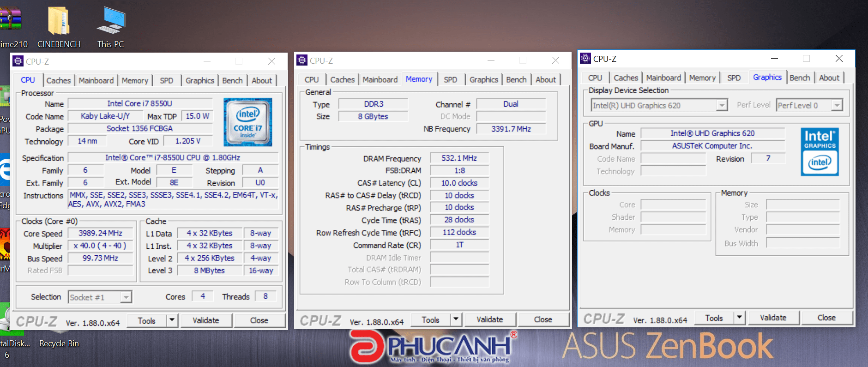
Task: Open Tools dropdown arrow in middle CPU-Z window
Action: point(456,319)
